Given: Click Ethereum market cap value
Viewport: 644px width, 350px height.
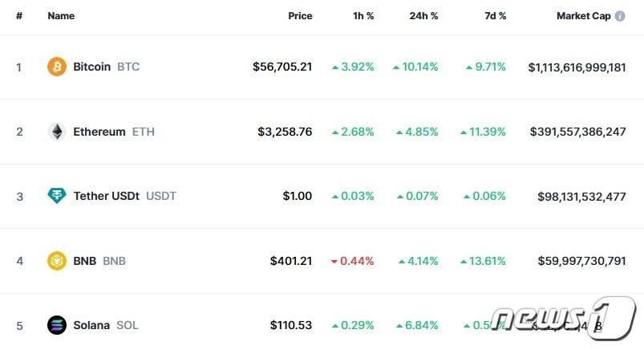Looking at the screenshot, I should pyautogui.click(x=577, y=132).
